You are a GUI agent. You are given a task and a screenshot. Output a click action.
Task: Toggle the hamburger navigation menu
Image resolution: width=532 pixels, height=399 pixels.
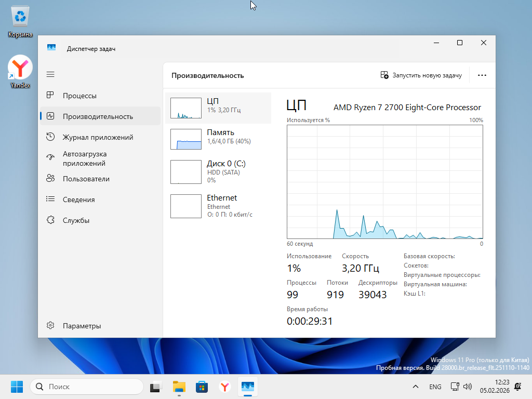50,75
